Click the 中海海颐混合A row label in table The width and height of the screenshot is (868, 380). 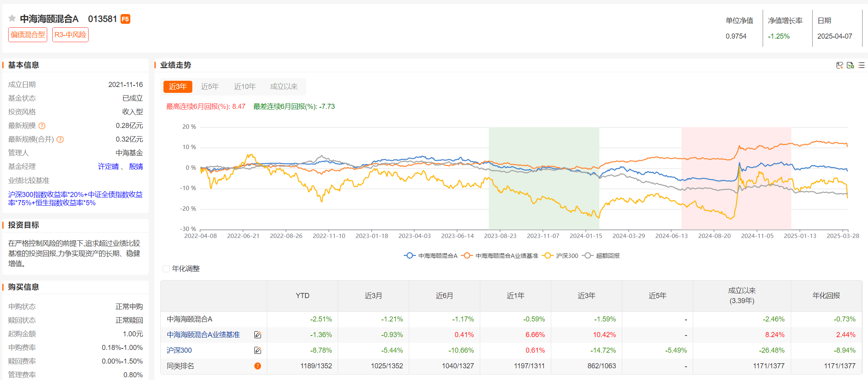[x=189, y=319]
